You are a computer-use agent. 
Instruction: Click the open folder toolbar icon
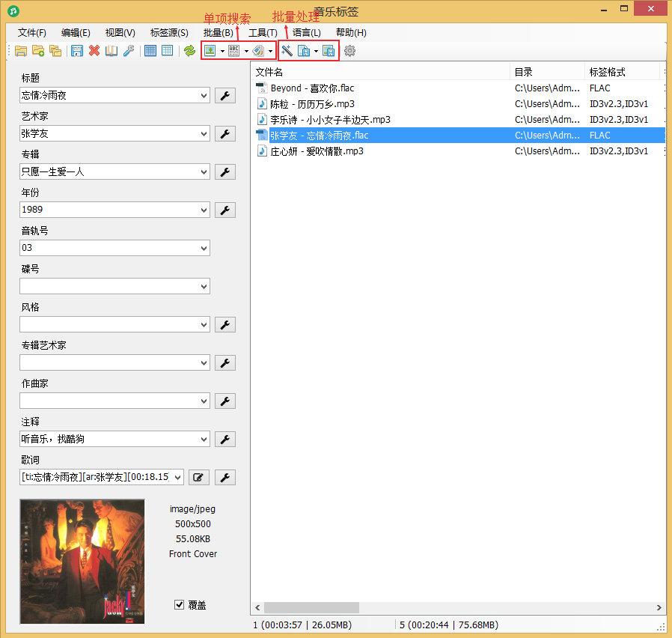[20, 50]
